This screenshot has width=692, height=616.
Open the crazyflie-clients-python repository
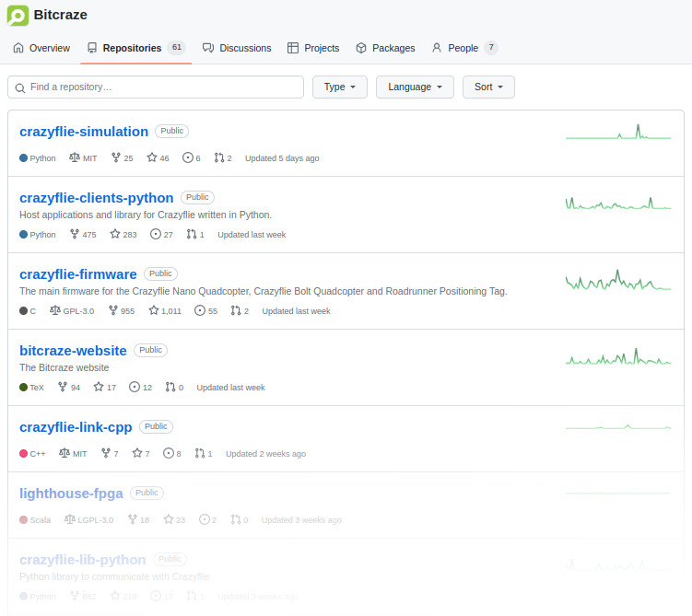pyautogui.click(x=96, y=198)
